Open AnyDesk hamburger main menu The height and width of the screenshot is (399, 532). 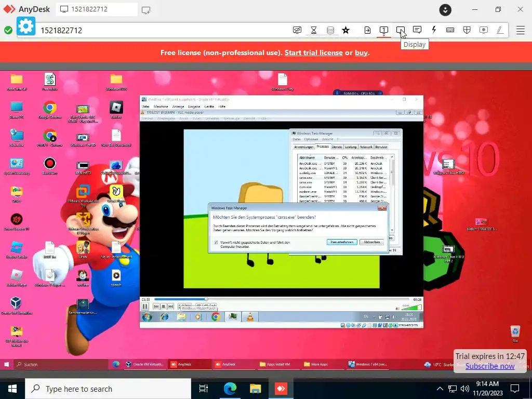(x=521, y=30)
